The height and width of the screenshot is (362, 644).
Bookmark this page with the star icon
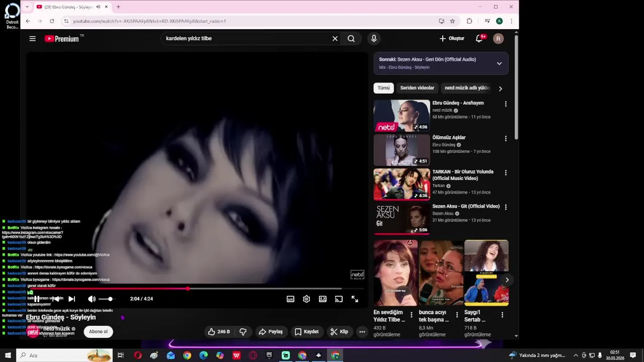click(x=452, y=21)
